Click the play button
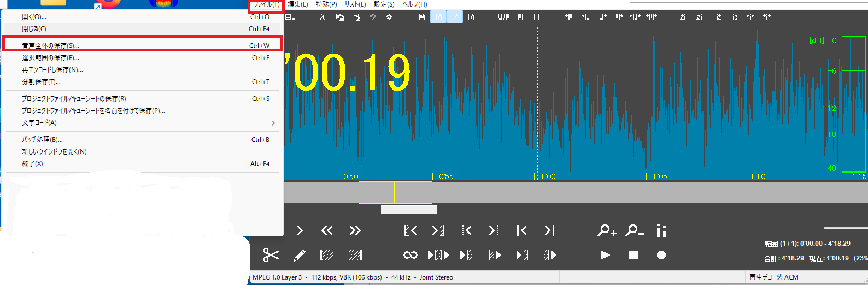This screenshot has height=285, width=868. coord(606,255)
